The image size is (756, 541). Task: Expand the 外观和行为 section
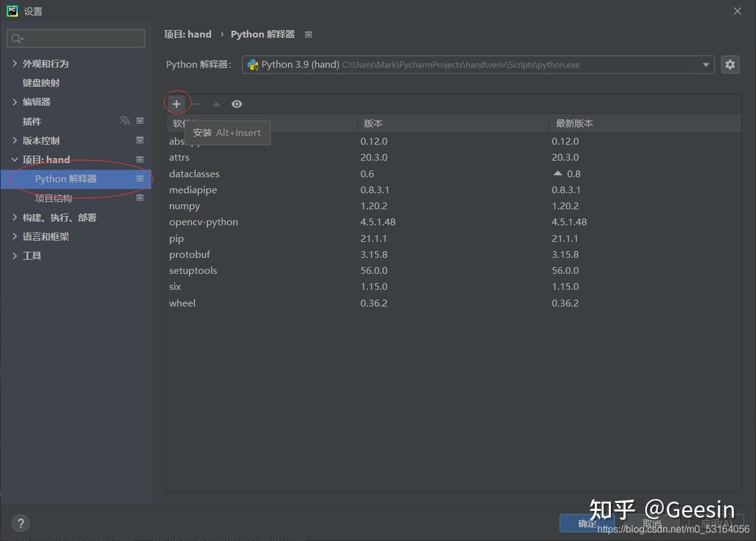(x=14, y=63)
